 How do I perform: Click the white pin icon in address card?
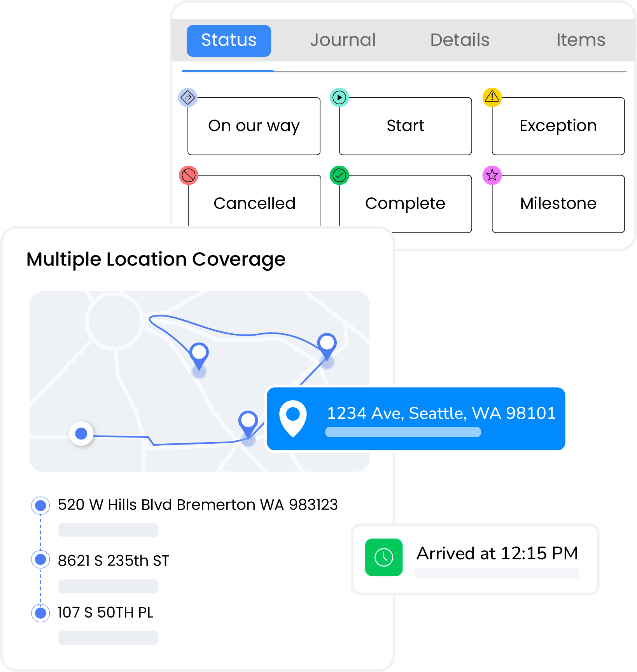coord(293,418)
